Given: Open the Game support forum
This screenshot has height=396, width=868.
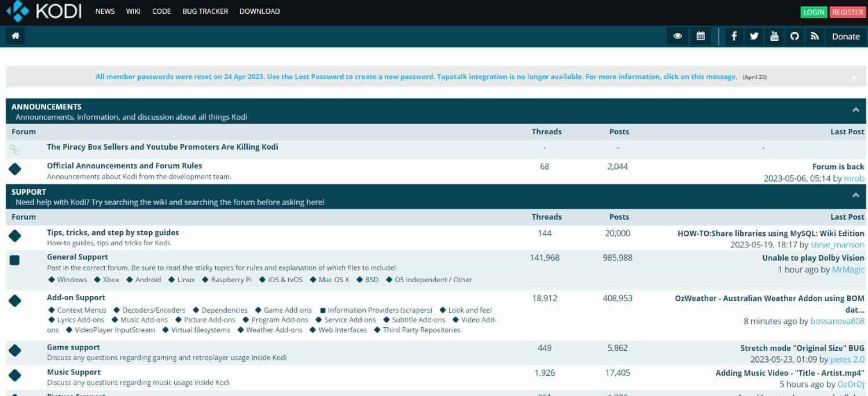Looking at the screenshot, I should [x=73, y=347].
